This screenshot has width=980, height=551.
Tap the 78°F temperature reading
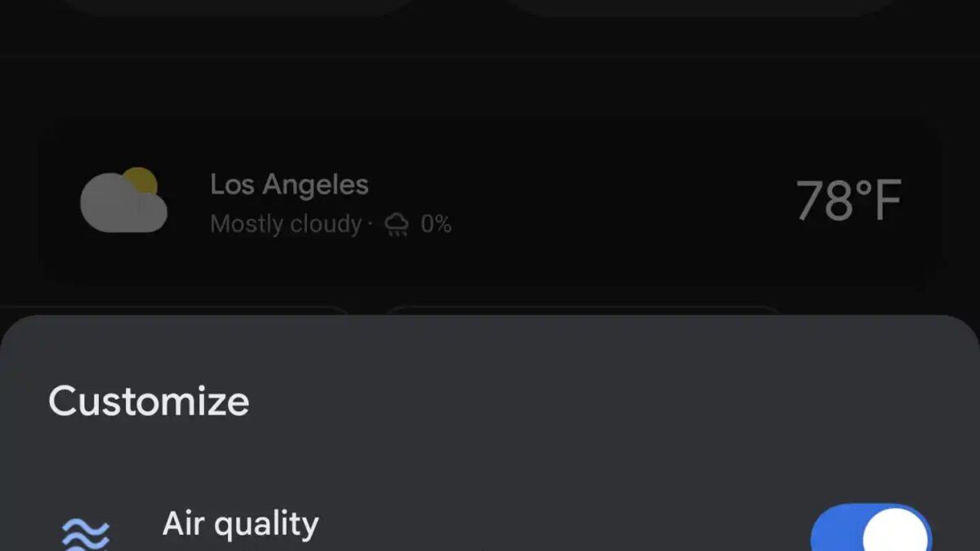pyautogui.click(x=849, y=201)
